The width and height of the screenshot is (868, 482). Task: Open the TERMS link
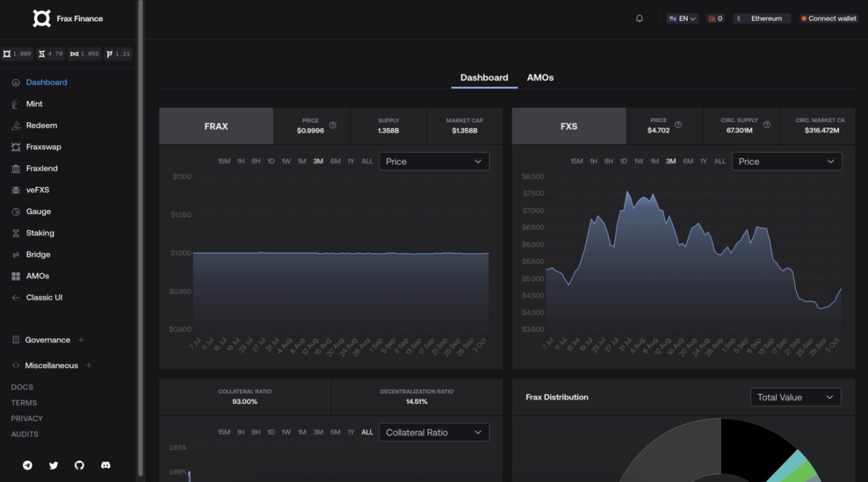coord(24,403)
